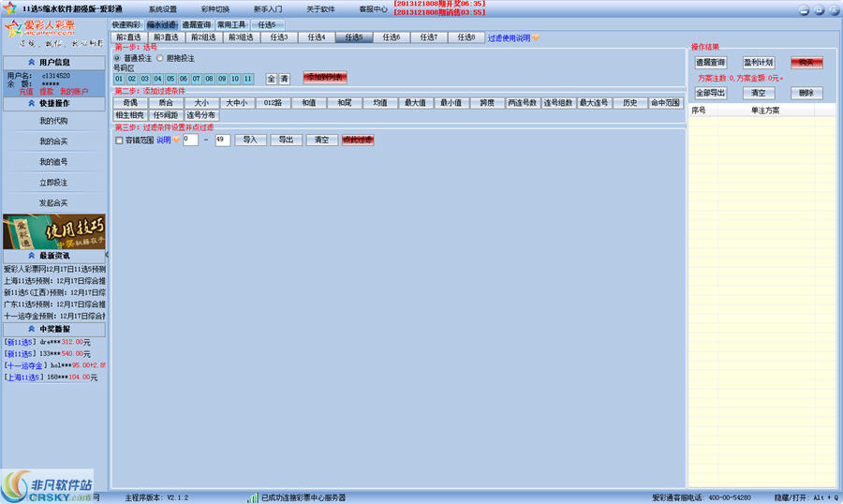Click the 使用技巧 banner image
The width and height of the screenshot is (843, 504).
click(53, 231)
